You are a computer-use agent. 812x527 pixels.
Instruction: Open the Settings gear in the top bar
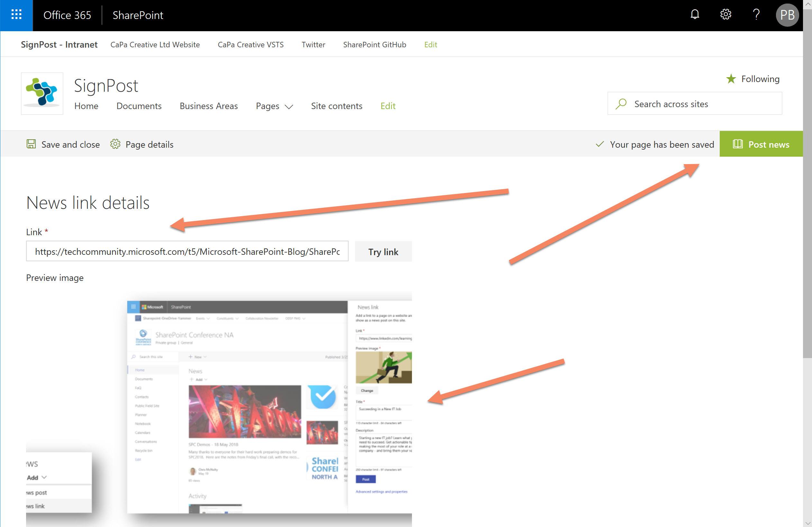pos(725,14)
